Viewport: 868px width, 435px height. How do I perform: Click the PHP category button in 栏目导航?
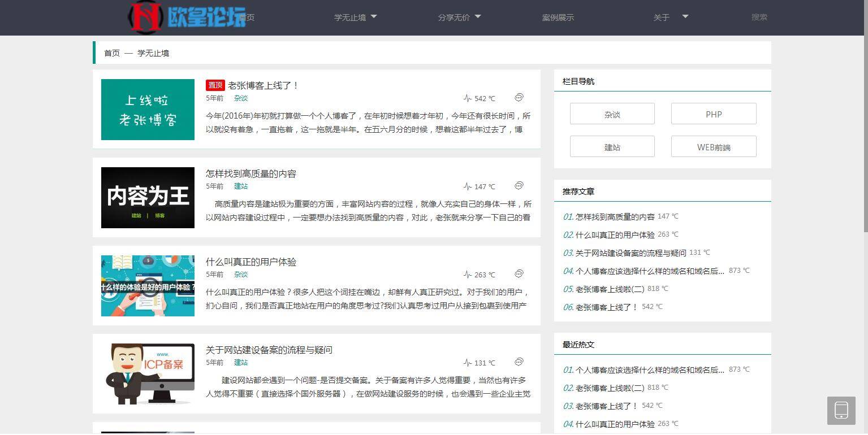pos(713,114)
